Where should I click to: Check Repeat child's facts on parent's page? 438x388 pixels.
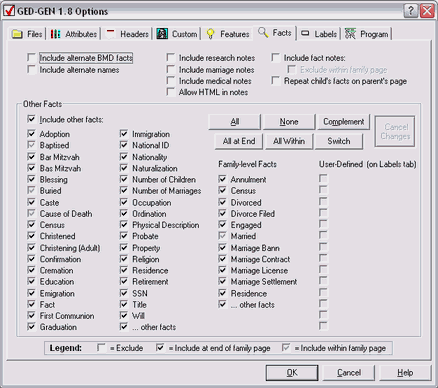(x=276, y=81)
